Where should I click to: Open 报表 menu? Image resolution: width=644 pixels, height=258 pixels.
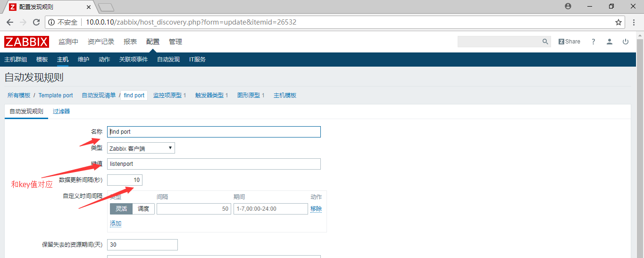point(130,42)
